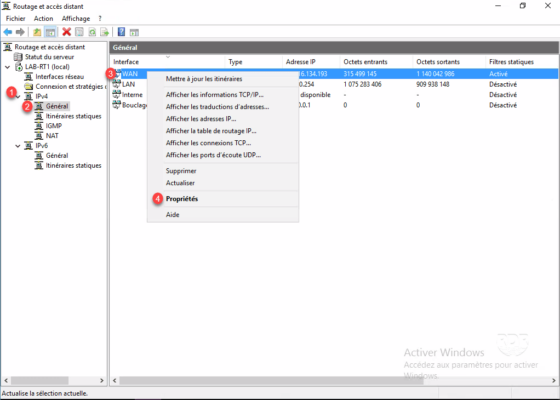Choose Supprimer in context menu

(x=223, y=171)
